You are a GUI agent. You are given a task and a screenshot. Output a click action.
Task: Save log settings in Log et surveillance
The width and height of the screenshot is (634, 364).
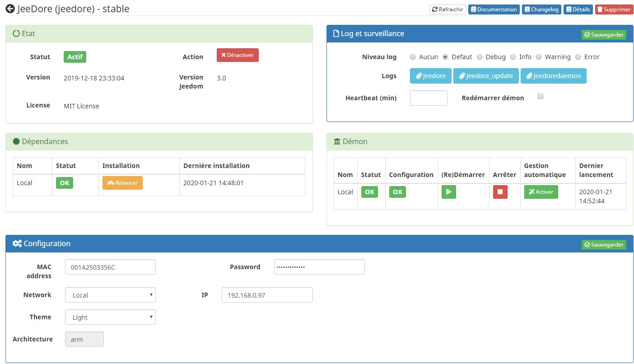(604, 35)
